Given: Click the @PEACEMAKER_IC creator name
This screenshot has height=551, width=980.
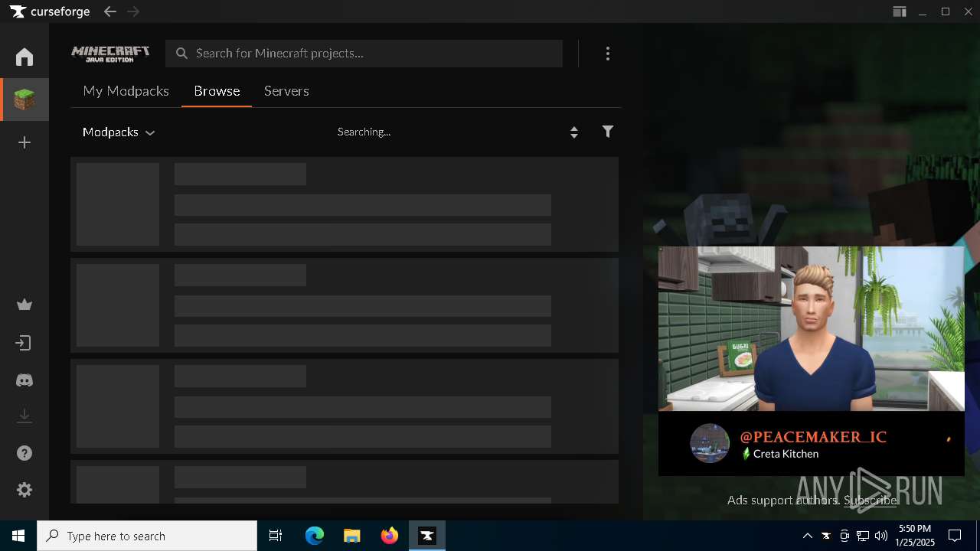Looking at the screenshot, I should click(813, 437).
